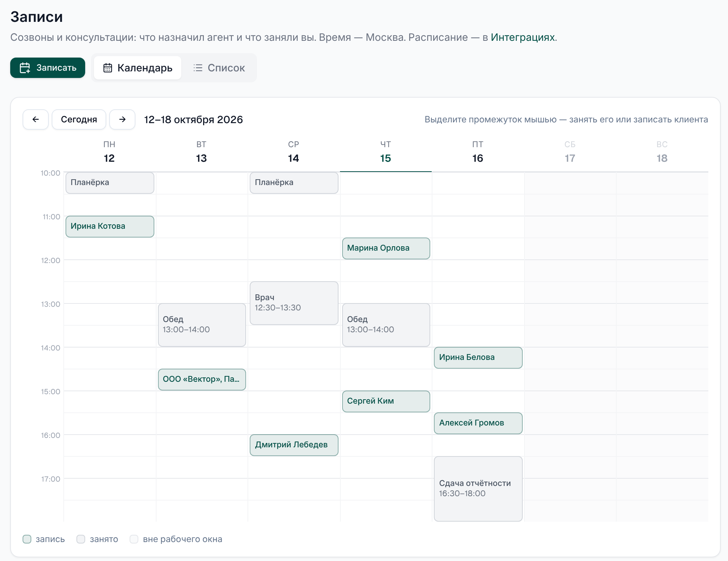Image resolution: width=728 pixels, height=561 pixels.
Task: Open the Врач 12:30–13:30 busy block
Action: coord(294,303)
